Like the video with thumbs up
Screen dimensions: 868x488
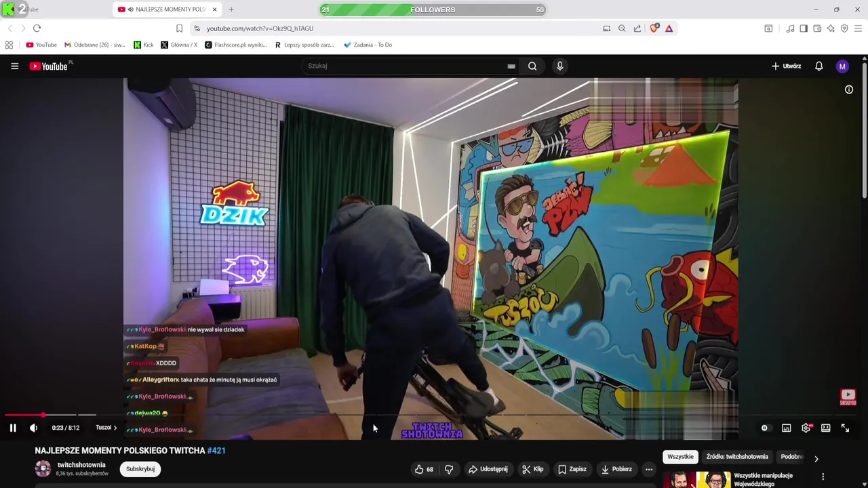(425, 469)
